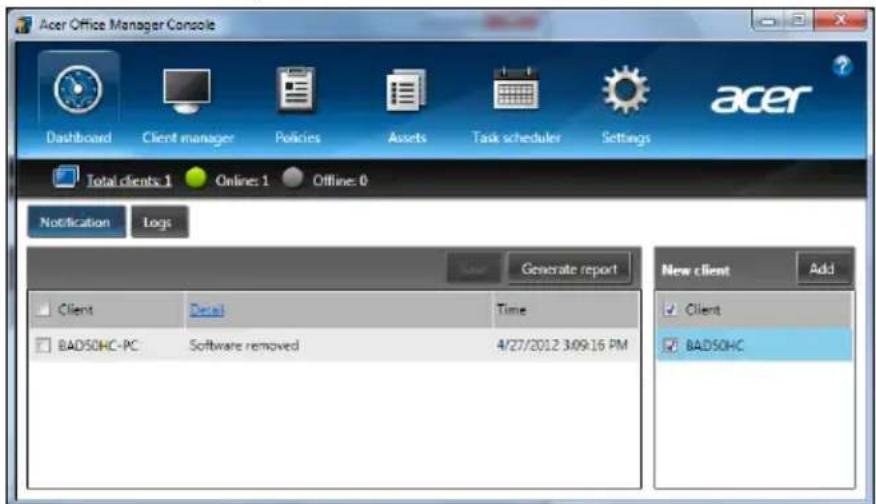Open the Settings gear
Viewport: 876px width, 504px height.
coord(625,105)
